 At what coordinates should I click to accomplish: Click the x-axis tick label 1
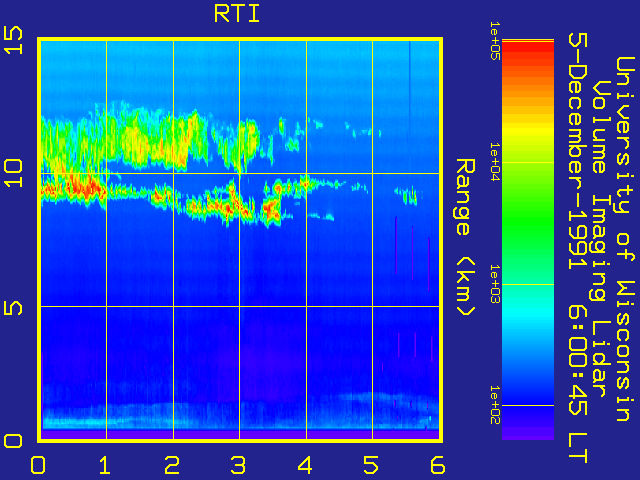[x=105, y=465]
